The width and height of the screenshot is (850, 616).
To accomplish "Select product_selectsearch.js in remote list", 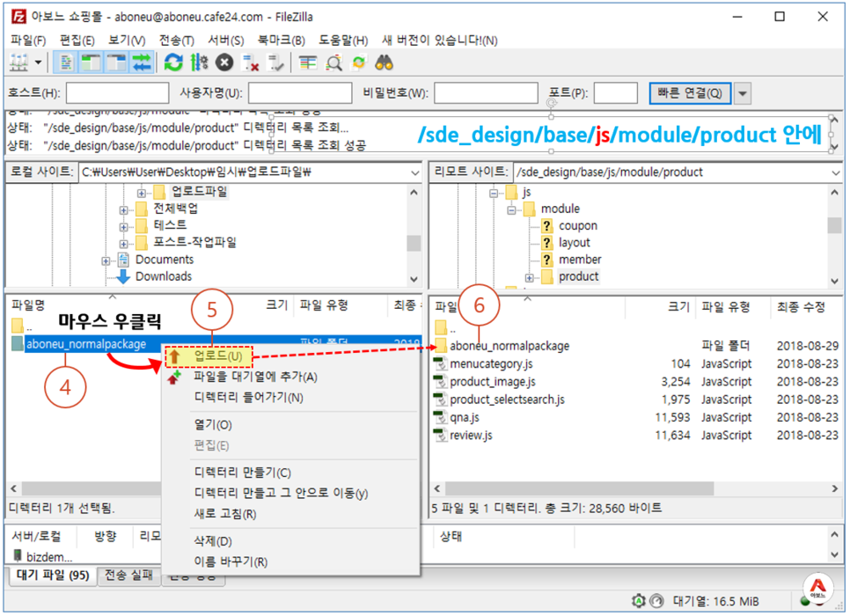I will 637,400.
